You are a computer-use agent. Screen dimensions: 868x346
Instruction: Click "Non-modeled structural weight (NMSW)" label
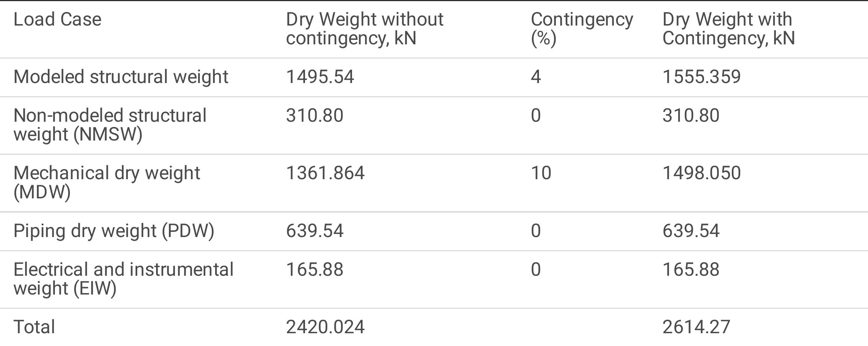[x=110, y=125]
